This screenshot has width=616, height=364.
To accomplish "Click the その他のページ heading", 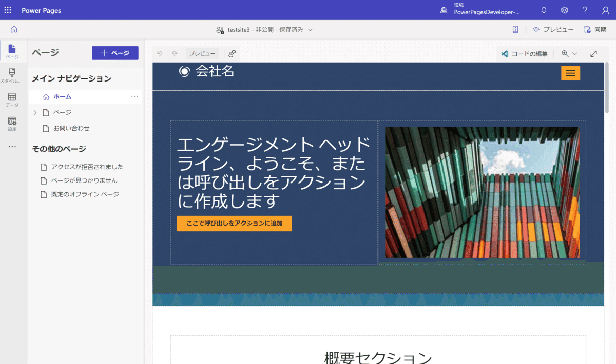I will coord(59,149).
